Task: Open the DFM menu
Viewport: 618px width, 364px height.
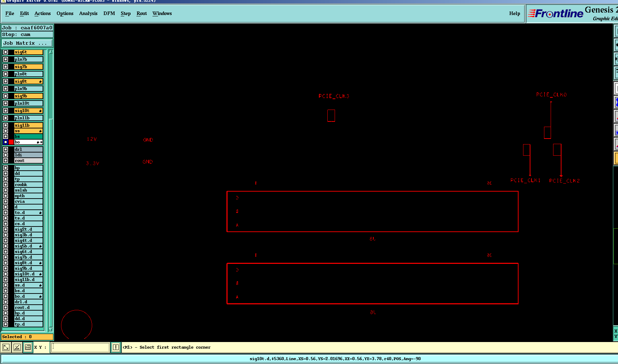Action: click(109, 14)
